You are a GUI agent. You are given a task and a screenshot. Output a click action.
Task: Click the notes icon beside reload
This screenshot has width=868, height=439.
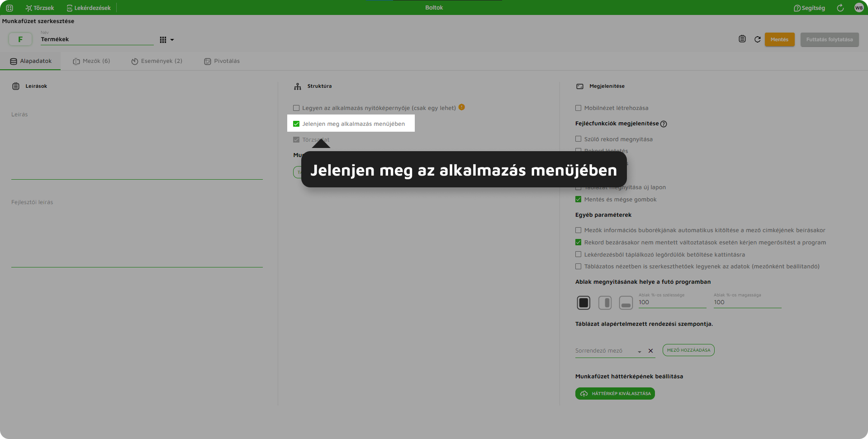click(742, 39)
